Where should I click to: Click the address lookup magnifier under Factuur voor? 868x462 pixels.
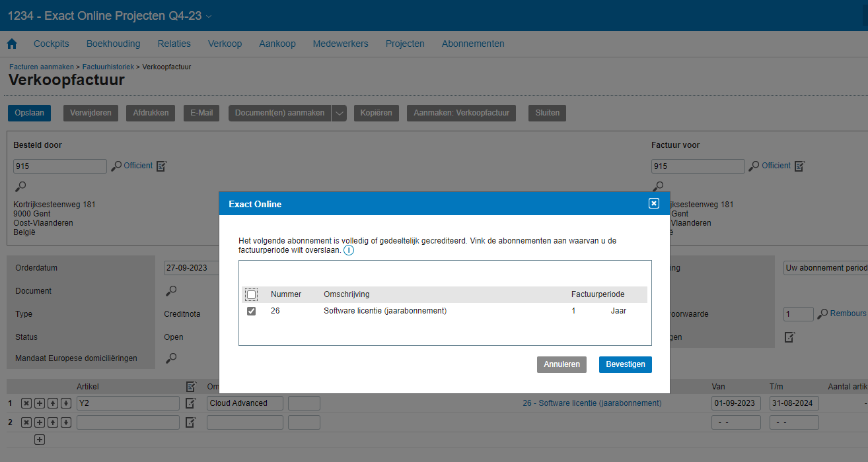click(659, 187)
